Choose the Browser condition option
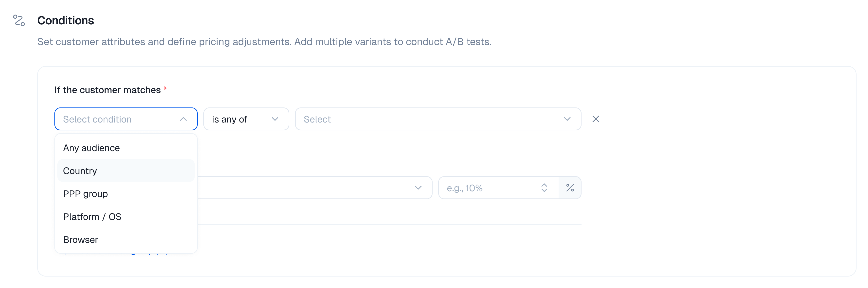The width and height of the screenshot is (868, 288). click(x=80, y=240)
